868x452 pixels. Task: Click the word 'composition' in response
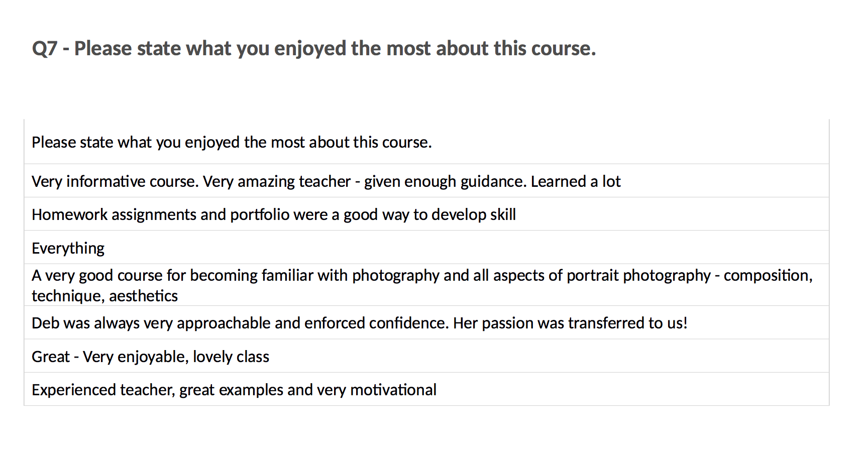pos(768,276)
